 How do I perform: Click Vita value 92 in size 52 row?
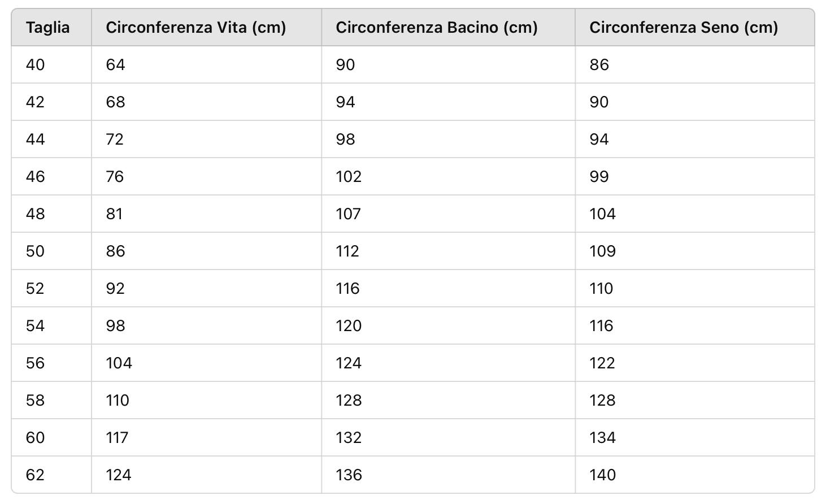point(115,288)
